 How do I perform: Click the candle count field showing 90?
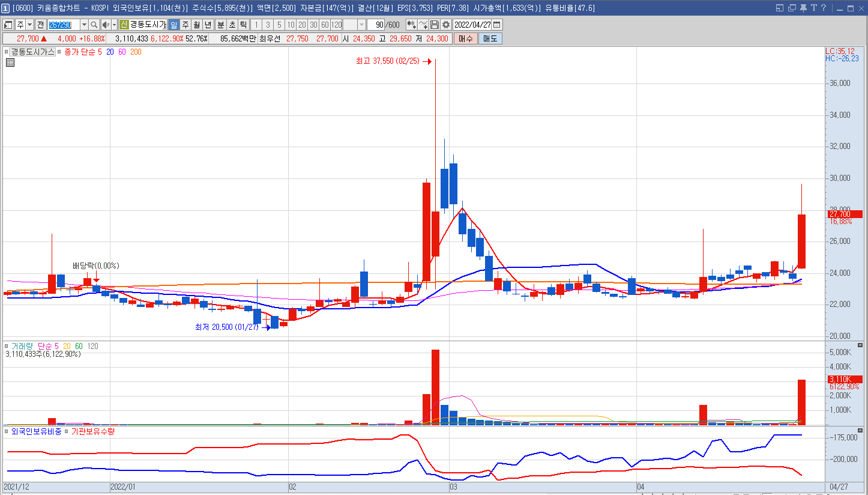point(377,25)
